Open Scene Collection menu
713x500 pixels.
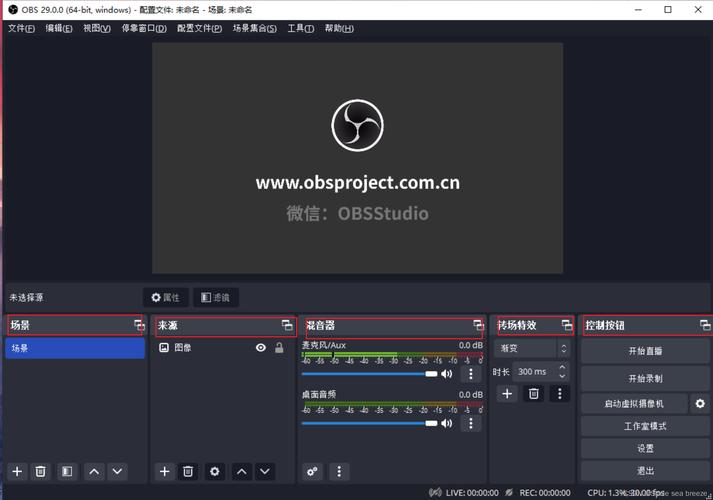(255, 28)
